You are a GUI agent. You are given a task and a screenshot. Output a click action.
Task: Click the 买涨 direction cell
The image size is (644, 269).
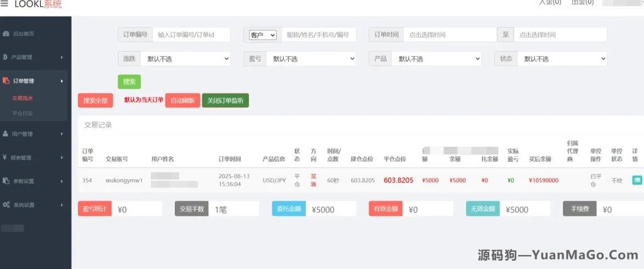(314, 180)
